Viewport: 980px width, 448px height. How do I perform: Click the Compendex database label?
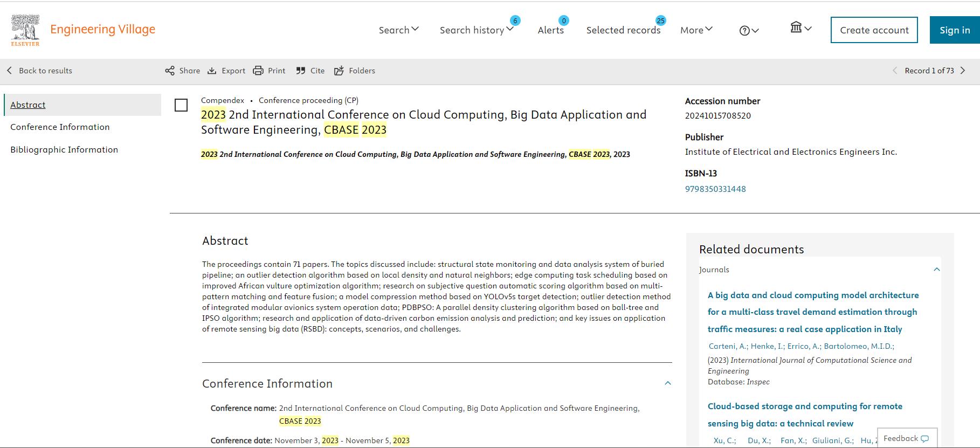[223, 100]
